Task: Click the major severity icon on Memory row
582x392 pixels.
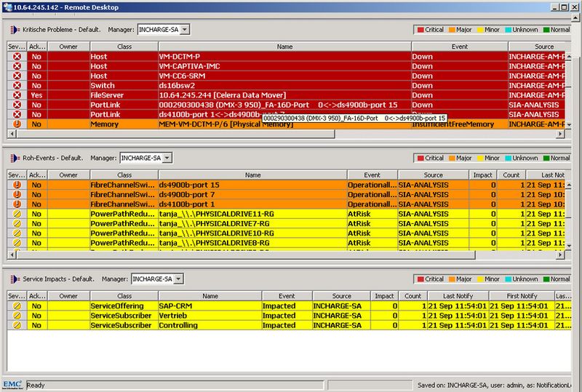Action: (x=17, y=124)
